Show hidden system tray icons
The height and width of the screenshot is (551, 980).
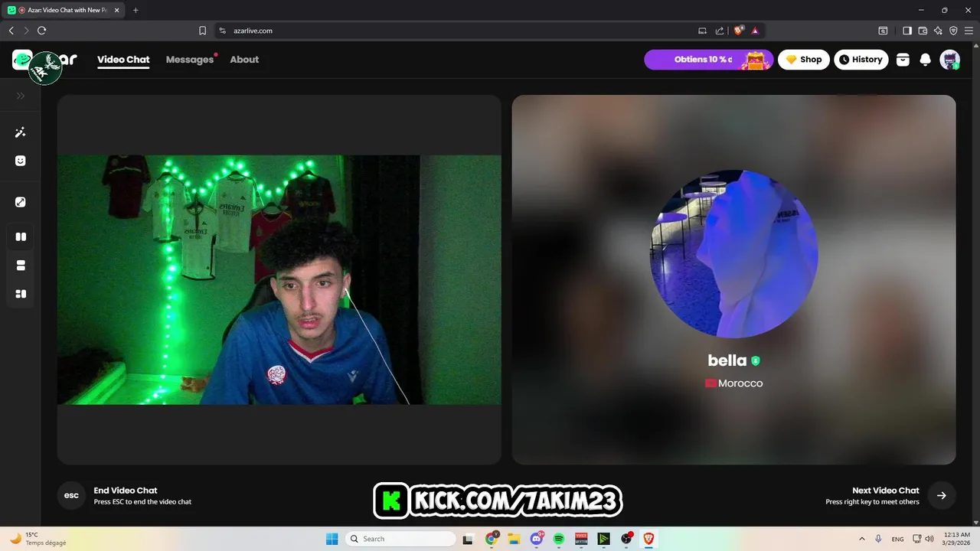pyautogui.click(x=862, y=539)
